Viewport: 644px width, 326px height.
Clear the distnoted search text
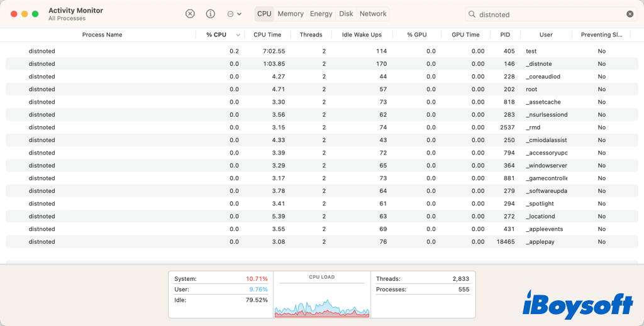[x=630, y=14]
